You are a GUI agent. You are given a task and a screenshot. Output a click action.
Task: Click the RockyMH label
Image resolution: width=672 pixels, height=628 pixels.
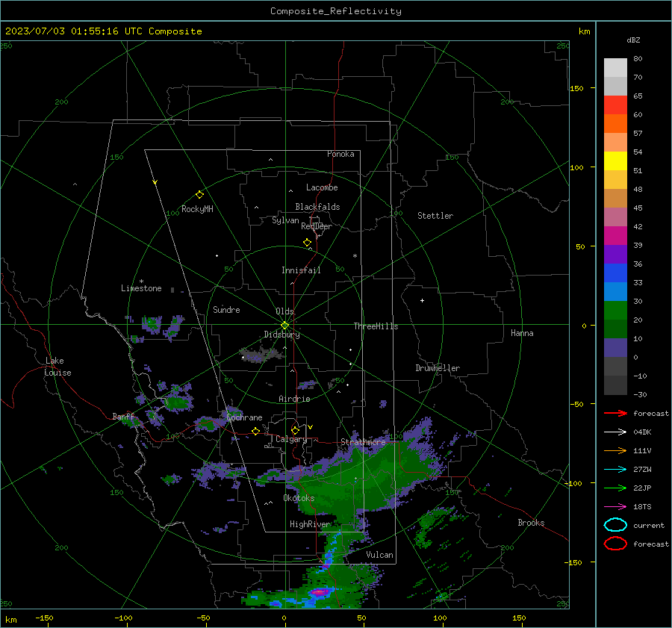[x=197, y=209]
